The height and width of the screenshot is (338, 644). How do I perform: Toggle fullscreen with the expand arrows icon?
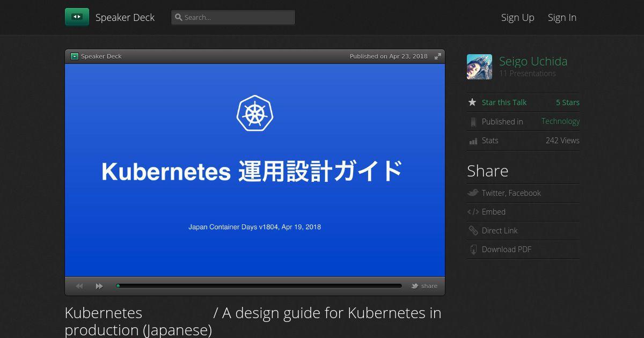pyautogui.click(x=438, y=56)
